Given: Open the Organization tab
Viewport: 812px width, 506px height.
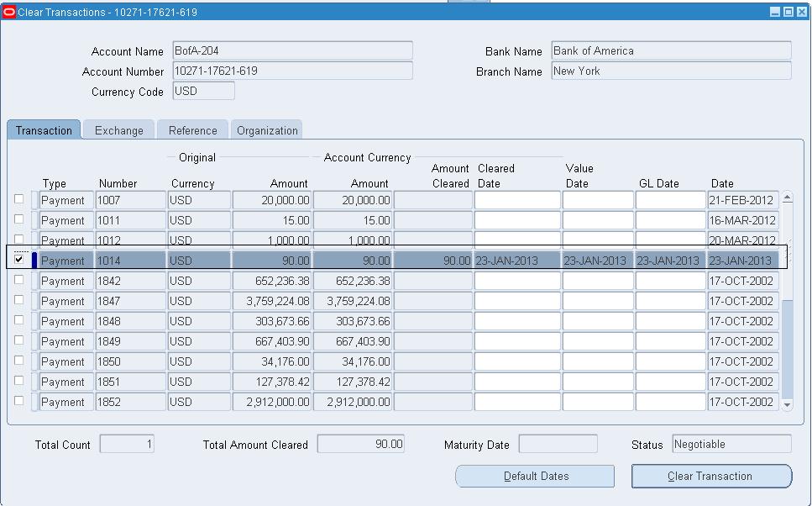Looking at the screenshot, I should (x=266, y=129).
